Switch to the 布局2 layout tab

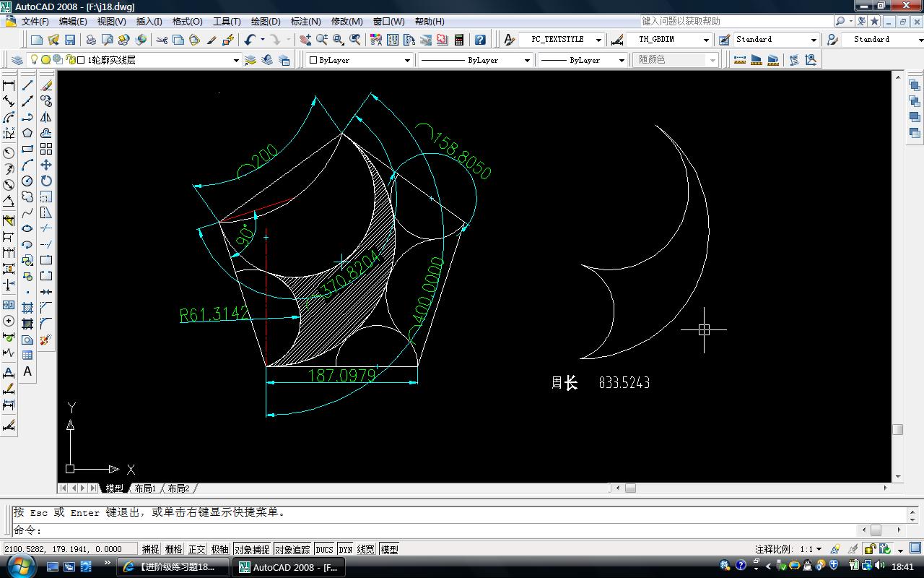178,488
